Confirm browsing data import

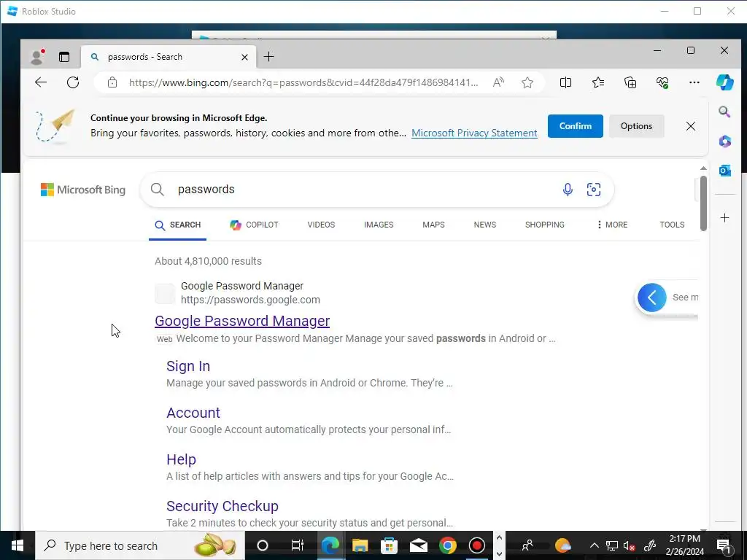575,126
